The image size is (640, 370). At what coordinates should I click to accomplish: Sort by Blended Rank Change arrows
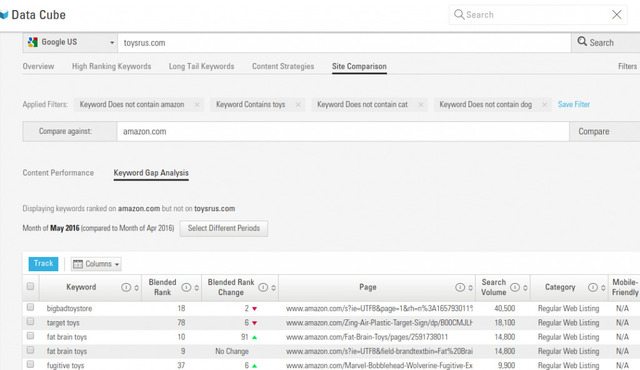(273, 288)
